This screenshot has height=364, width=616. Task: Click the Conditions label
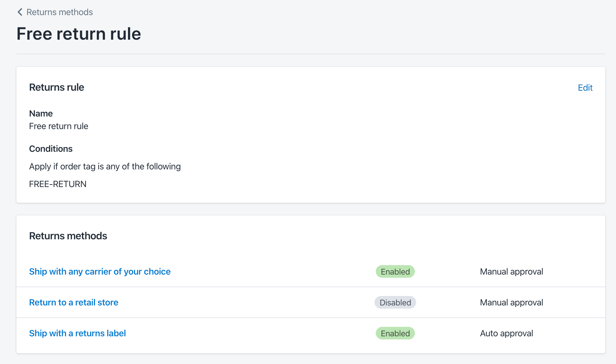[x=51, y=149]
